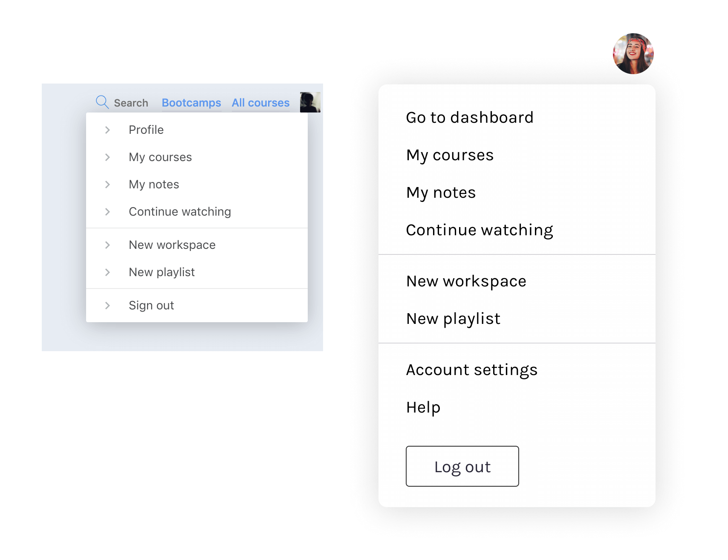This screenshot has height=560, width=728.
Task: Click the chevron next to My notes
Action: [107, 185]
